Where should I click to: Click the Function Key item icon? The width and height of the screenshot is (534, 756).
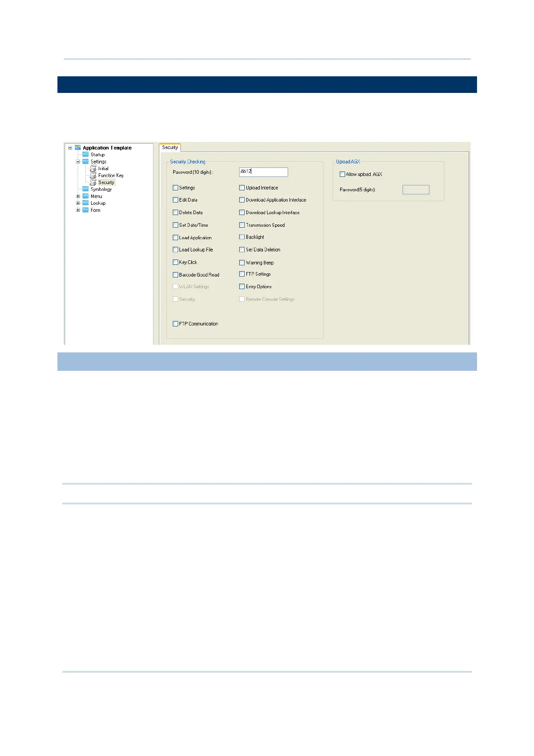pyautogui.click(x=93, y=176)
